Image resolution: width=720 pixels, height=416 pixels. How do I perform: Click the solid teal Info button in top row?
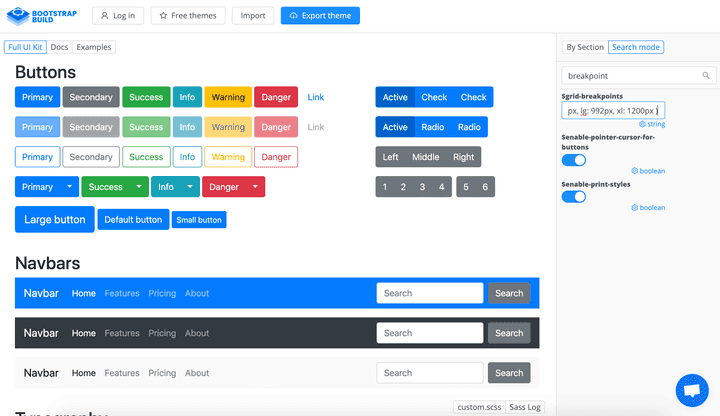coord(187,97)
